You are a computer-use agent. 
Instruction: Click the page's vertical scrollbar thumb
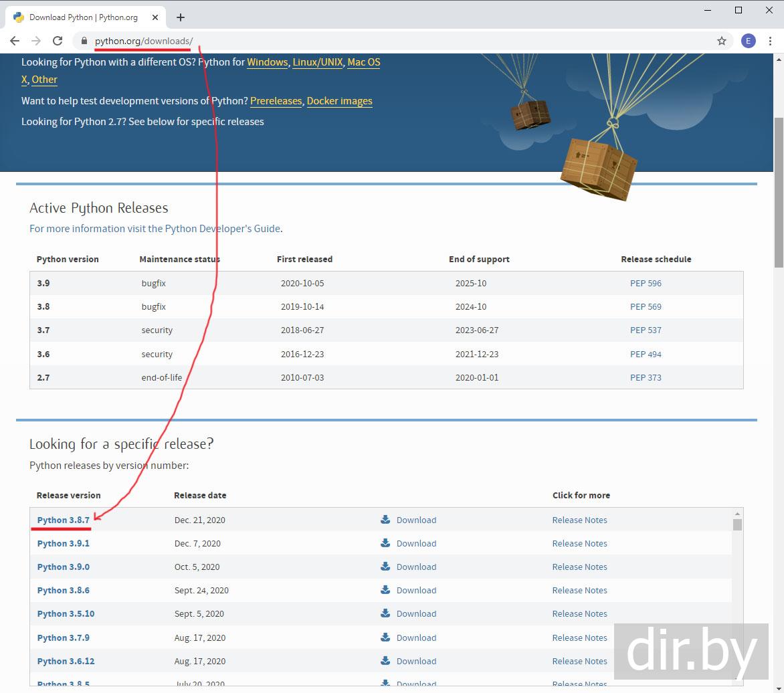pyautogui.click(x=778, y=194)
